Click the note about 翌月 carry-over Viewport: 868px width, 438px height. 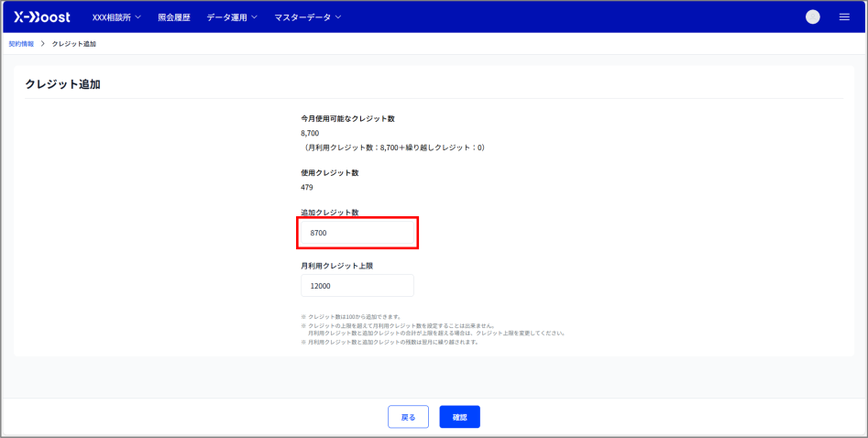tap(390, 342)
